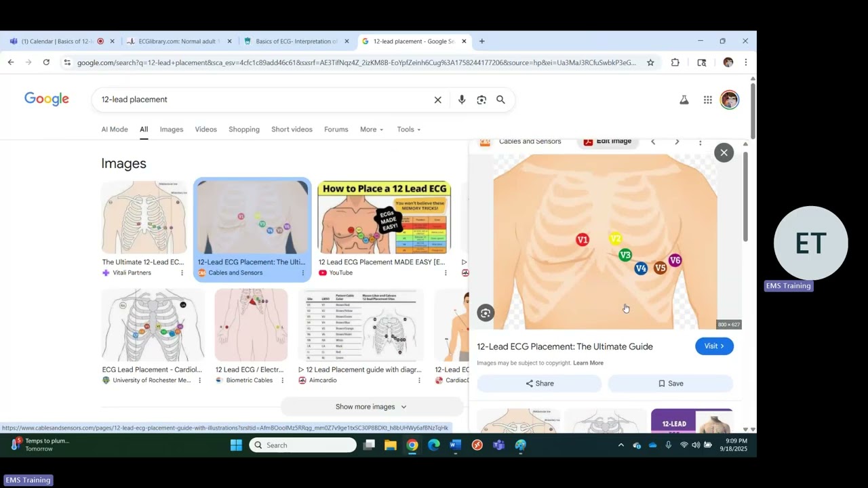Open options for Cables and Sensors result

303,273
